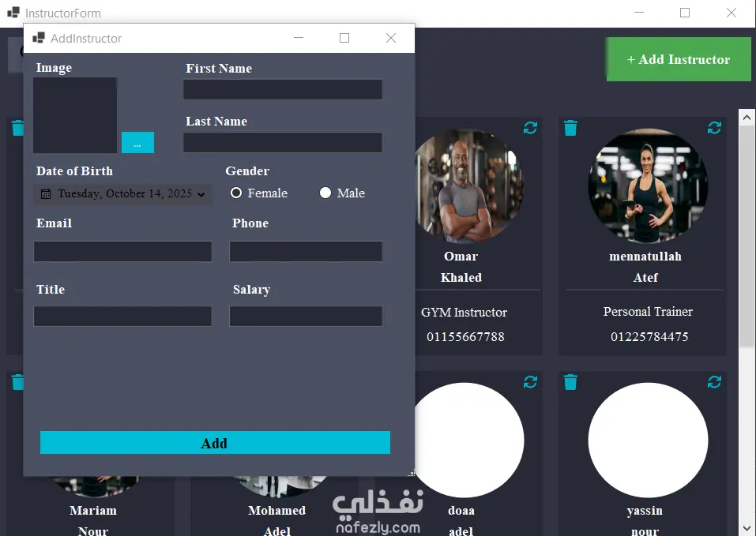Click the Add button in the form
The height and width of the screenshot is (536, 756).
[x=215, y=443]
